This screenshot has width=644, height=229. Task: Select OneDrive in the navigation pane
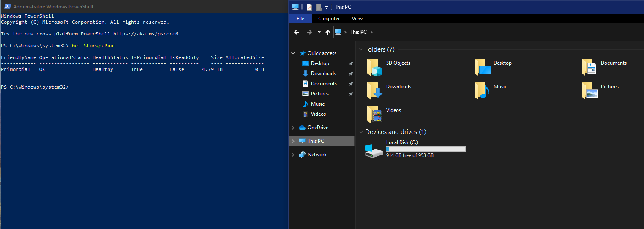point(318,128)
